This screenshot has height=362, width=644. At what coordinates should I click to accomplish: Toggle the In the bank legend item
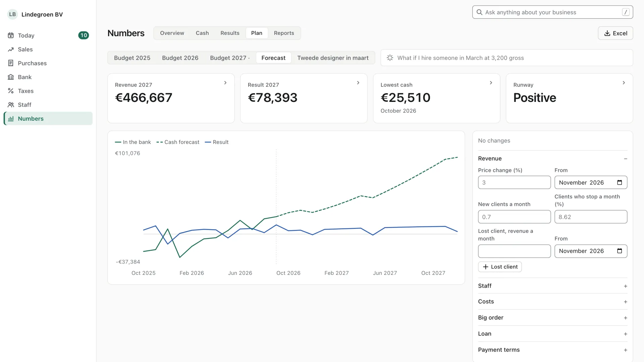tap(133, 142)
